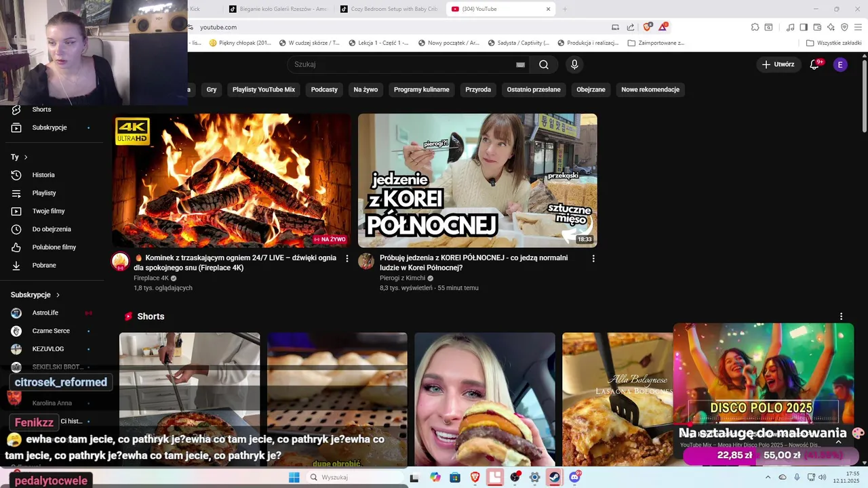Click the Windows Start button
Screen dimensions: 868x488
(x=294, y=477)
